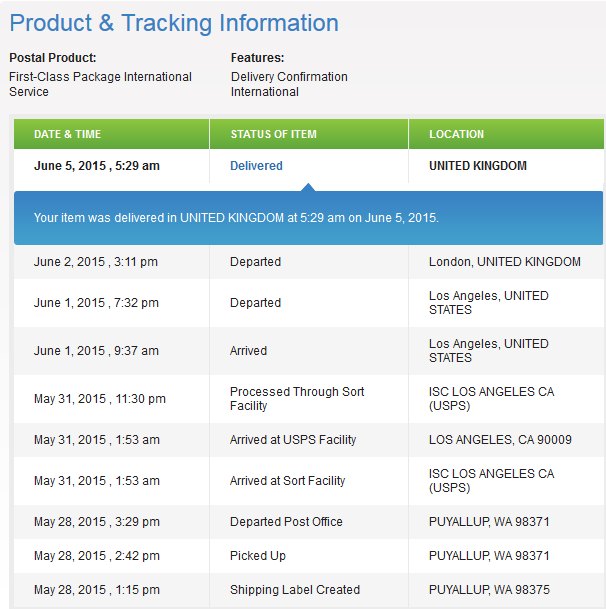This screenshot has height=609, width=606.
Task: Click the blue delivery confirmation banner
Action: tap(308, 218)
